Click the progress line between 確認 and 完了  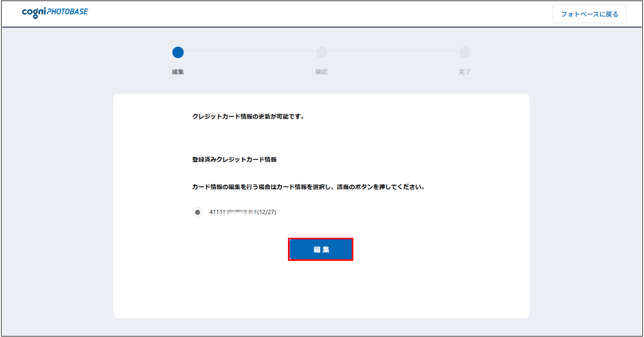(393, 52)
